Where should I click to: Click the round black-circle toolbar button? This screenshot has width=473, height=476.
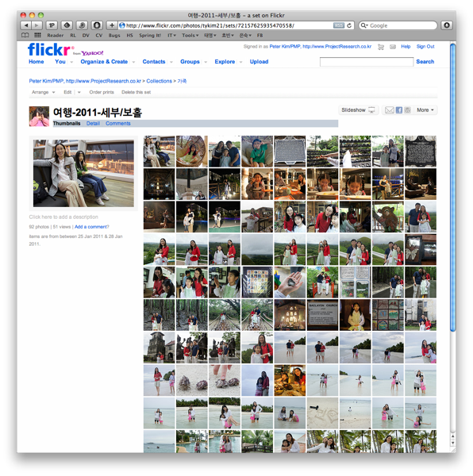click(97, 25)
